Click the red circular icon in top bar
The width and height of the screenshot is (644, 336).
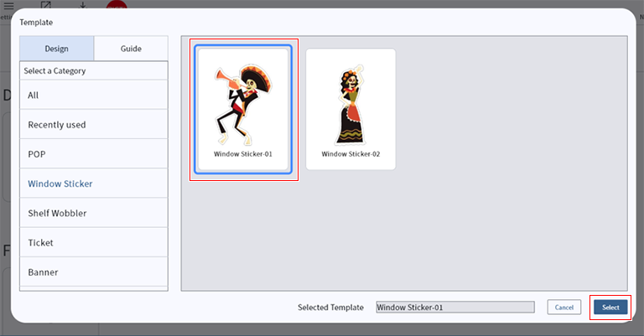(117, 4)
